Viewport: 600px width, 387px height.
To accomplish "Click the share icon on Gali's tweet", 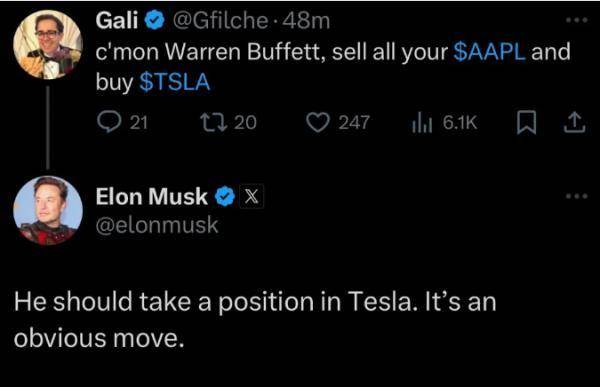I will click(x=574, y=122).
